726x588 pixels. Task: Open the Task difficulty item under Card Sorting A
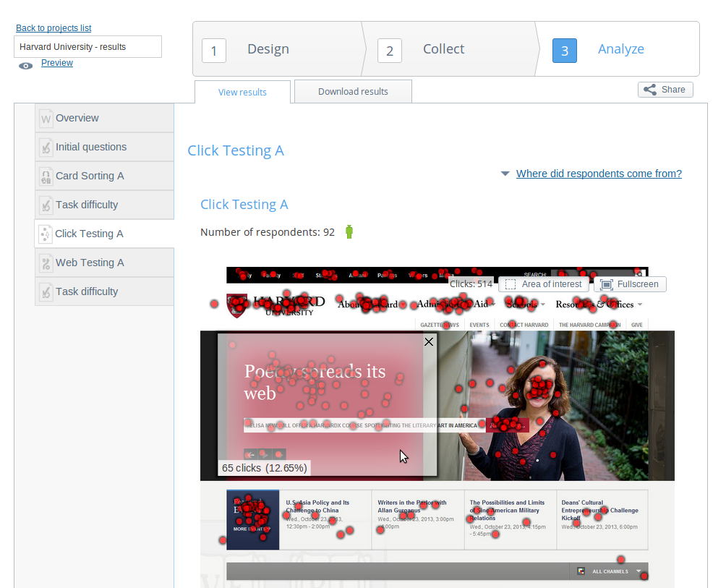[104, 205]
